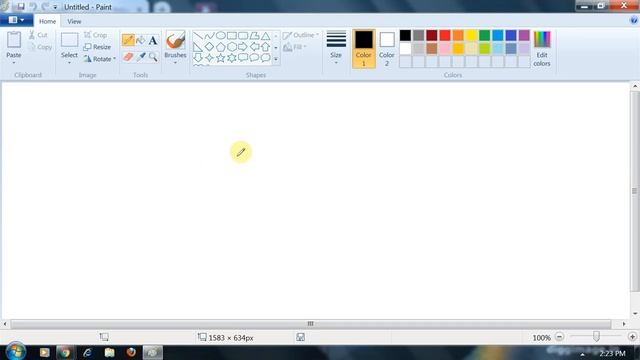Choose the Four-point star shape
This screenshot has height=360, width=640.
(209, 58)
